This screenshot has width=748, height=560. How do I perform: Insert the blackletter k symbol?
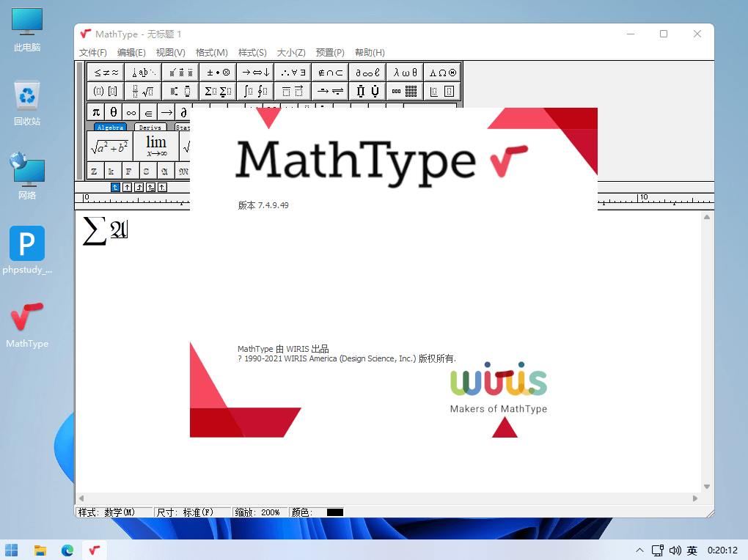(111, 172)
